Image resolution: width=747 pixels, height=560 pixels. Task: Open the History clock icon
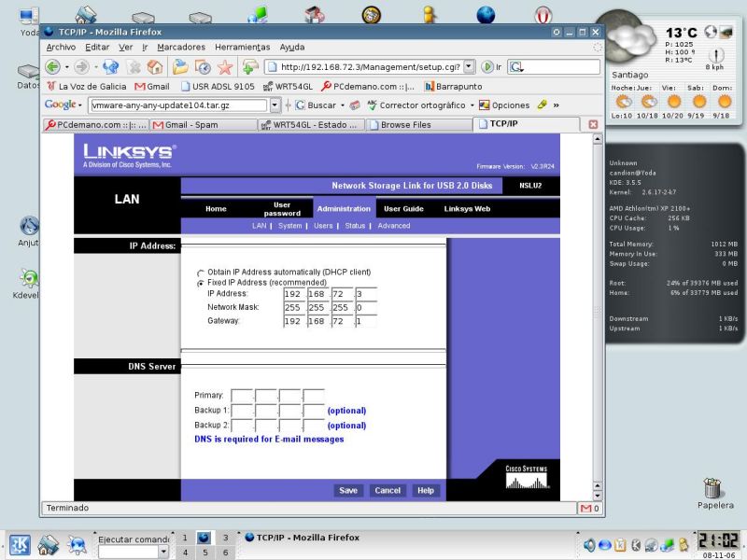tap(203, 67)
